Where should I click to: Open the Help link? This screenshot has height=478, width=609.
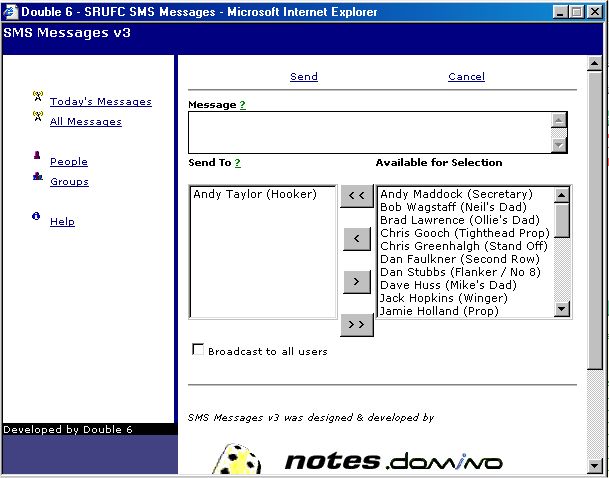pyautogui.click(x=62, y=222)
